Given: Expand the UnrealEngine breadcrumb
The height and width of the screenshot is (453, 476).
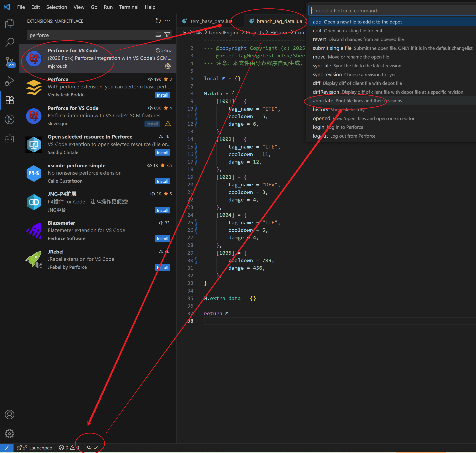Looking at the screenshot, I should pyautogui.click(x=224, y=32).
